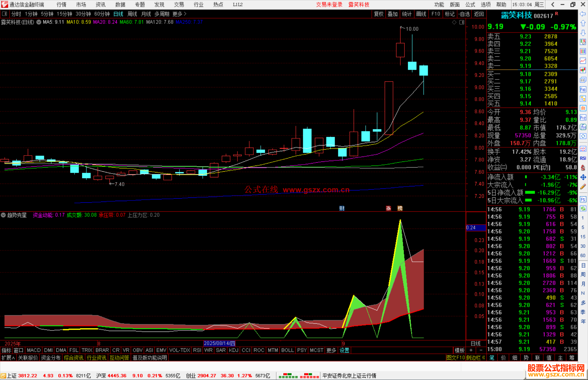Select the MACD indicator
The height and width of the screenshot is (380, 588).
[x=34, y=350]
